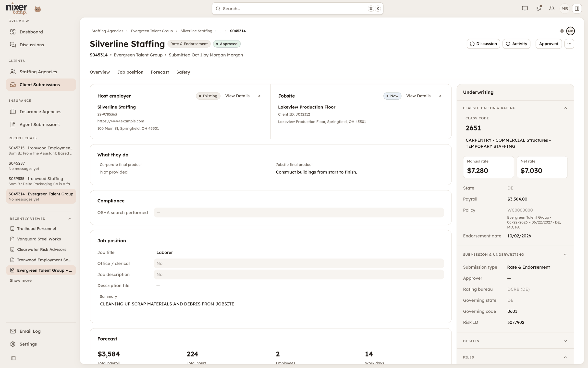Image resolution: width=588 pixels, height=368 pixels.
Task: Collapse Recently Viewed list
Action: point(70,219)
